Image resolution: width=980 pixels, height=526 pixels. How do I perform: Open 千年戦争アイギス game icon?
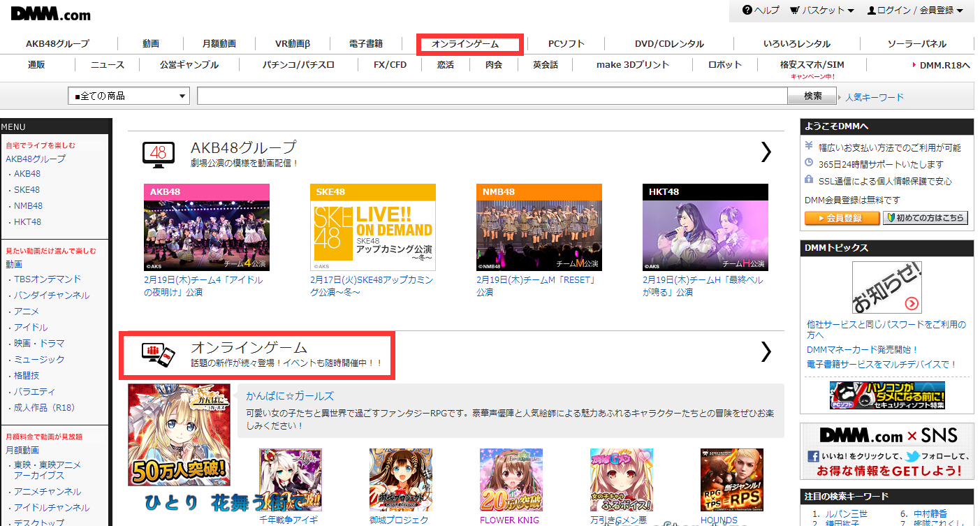pos(291,480)
